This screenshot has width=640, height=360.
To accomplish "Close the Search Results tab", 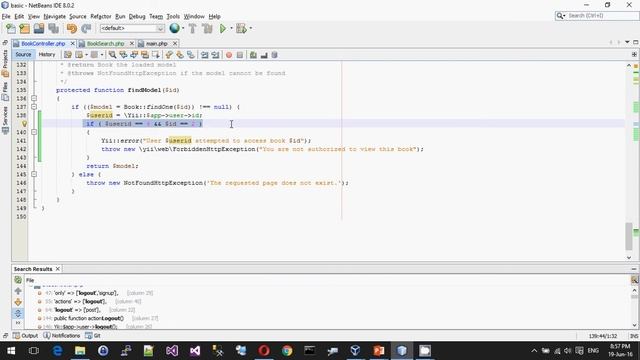I will 58,269.
